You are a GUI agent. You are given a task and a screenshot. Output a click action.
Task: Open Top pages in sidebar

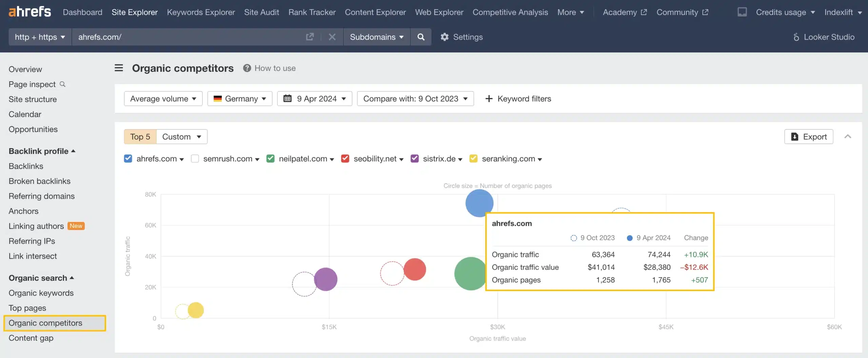click(27, 308)
